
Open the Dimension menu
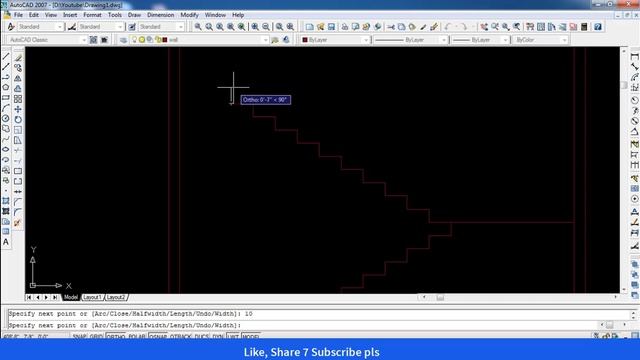click(160, 15)
